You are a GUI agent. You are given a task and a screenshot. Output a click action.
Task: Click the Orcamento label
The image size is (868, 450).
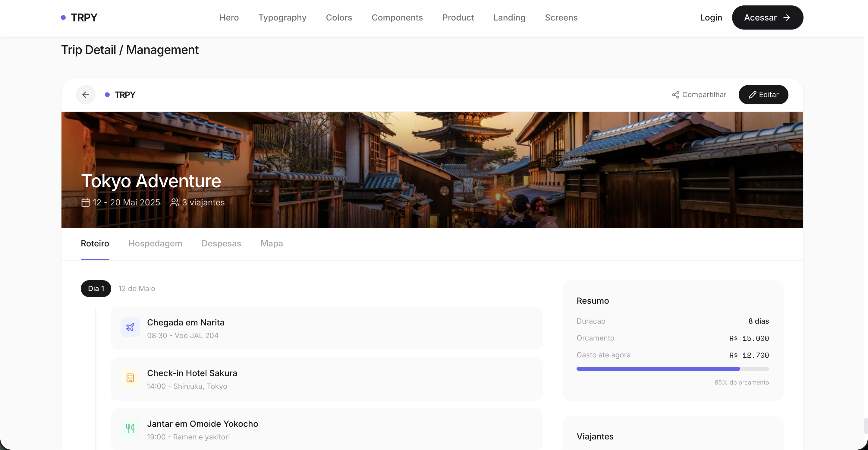[596, 338]
